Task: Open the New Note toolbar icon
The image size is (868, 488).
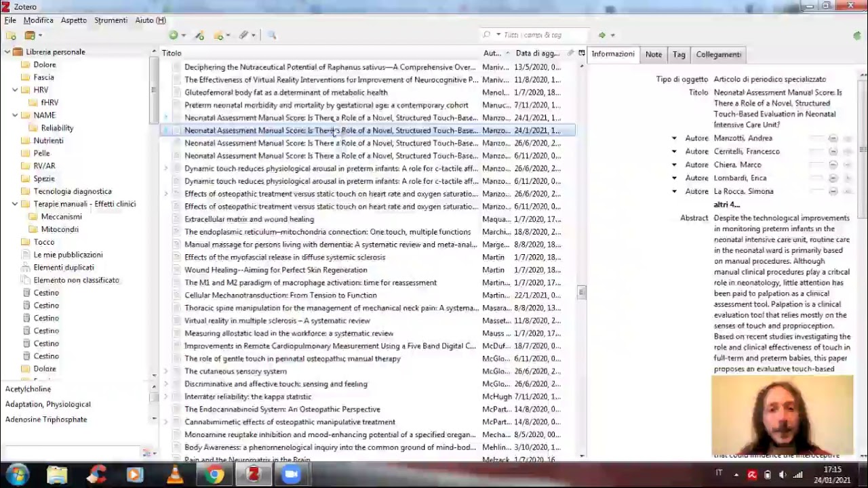Action: pos(221,35)
